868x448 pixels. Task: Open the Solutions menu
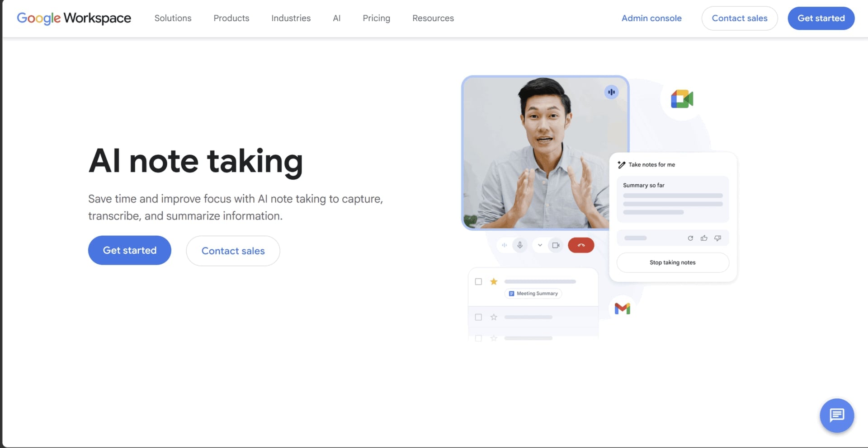[x=173, y=18]
